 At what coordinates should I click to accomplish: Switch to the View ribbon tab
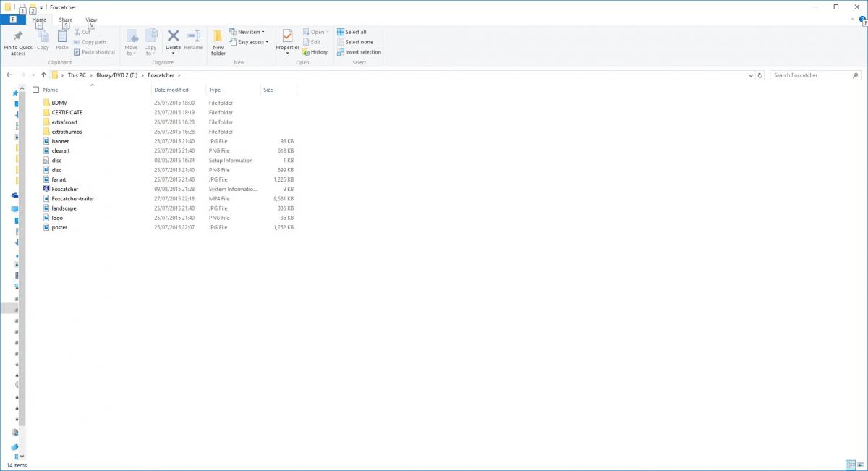pos(91,20)
